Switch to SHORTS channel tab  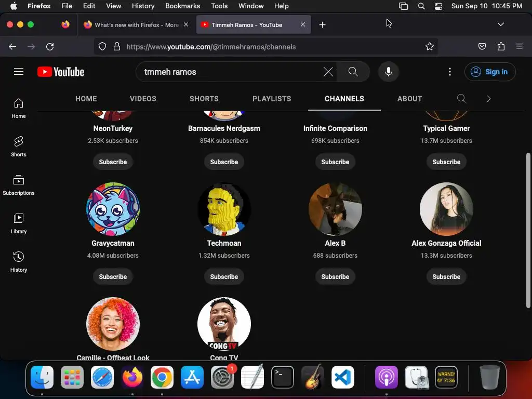pyautogui.click(x=204, y=99)
